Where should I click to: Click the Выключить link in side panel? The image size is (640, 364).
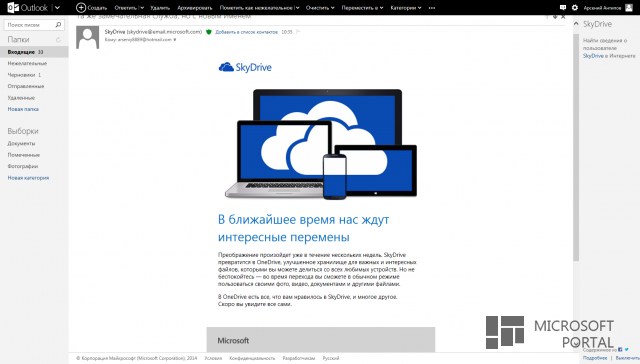click(628, 358)
